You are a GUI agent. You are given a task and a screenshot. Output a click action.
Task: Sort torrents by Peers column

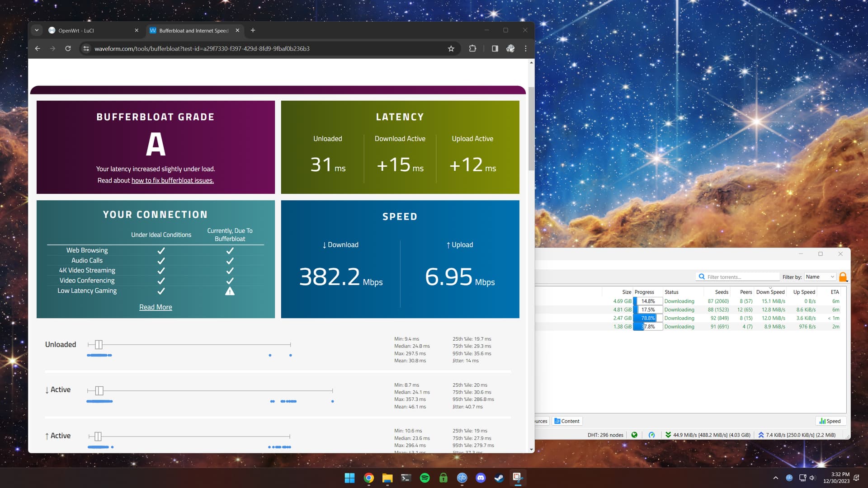tap(746, 292)
